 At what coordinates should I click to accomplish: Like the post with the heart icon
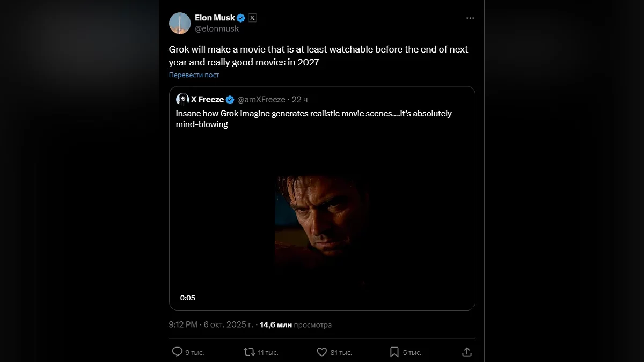pyautogui.click(x=321, y=352)
